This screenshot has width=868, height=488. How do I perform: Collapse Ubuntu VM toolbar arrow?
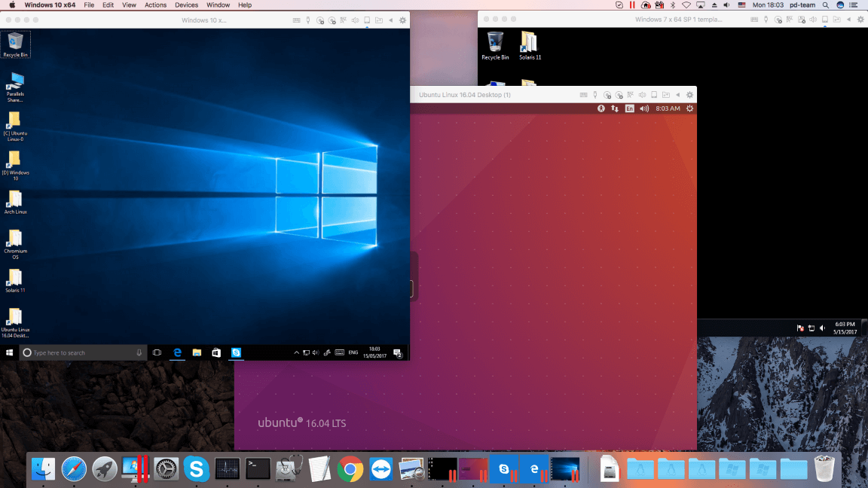click(x=677, y=95)
